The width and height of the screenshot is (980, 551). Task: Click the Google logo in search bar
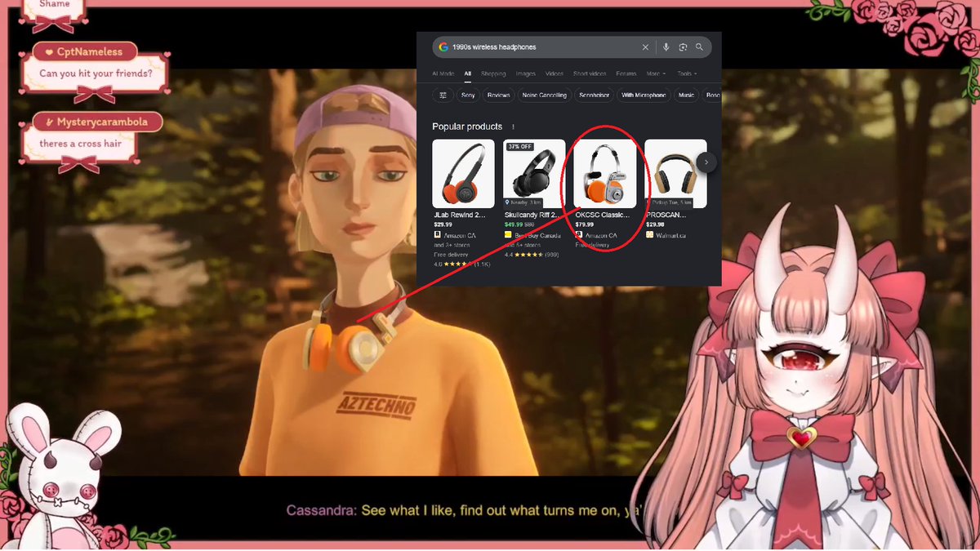(x=443, y=47)
